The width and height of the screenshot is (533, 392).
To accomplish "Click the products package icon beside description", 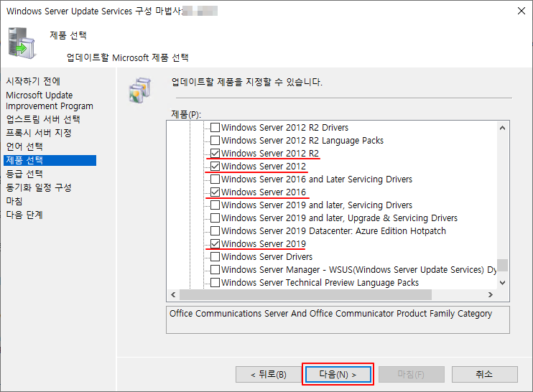I will [140, 90].
